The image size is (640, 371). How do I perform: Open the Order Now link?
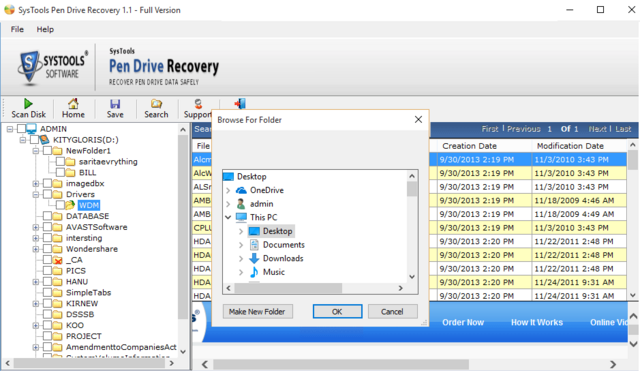pos(463,322)
